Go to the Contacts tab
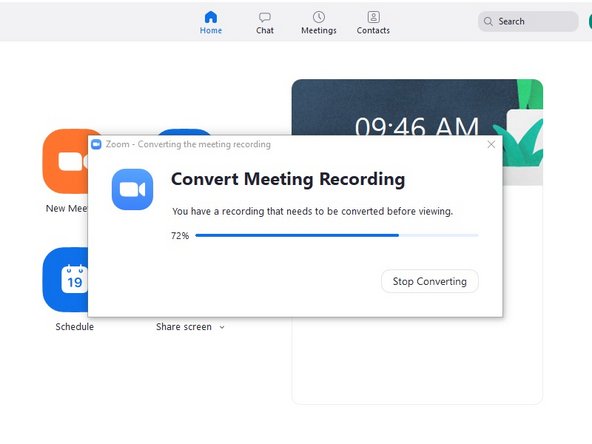 point(373,23)
